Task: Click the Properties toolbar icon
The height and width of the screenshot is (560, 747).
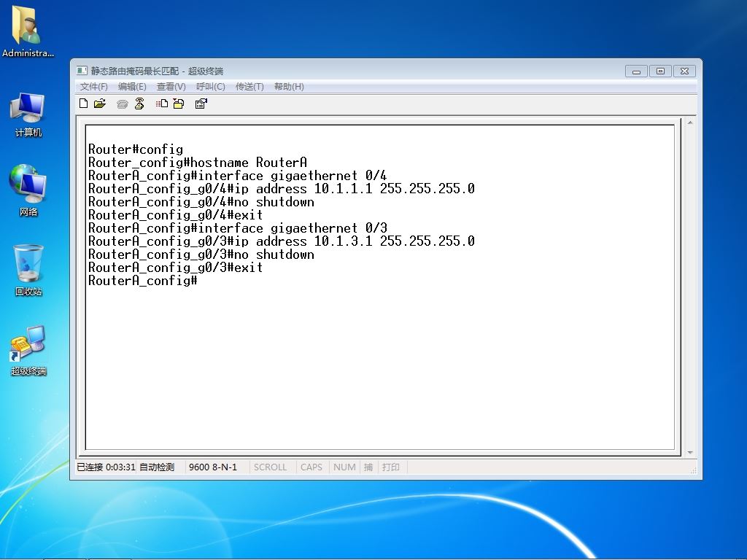Action: click(201, 104)
